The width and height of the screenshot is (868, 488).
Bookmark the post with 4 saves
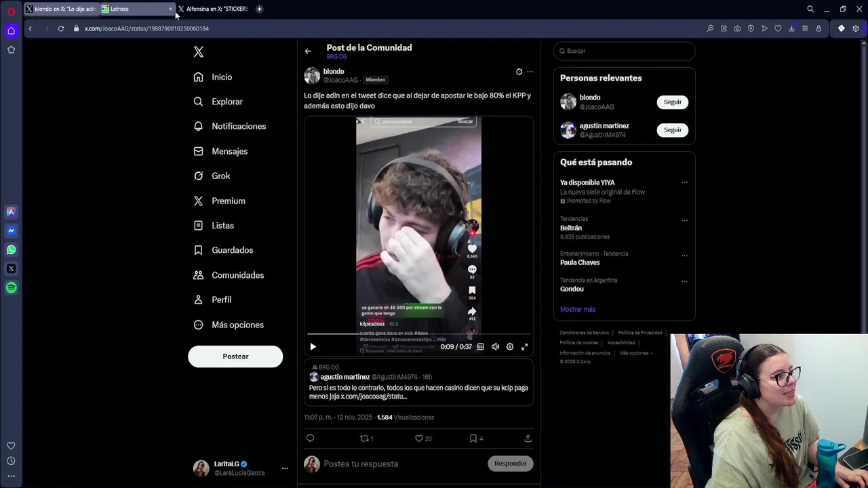[x=476, y=439]
